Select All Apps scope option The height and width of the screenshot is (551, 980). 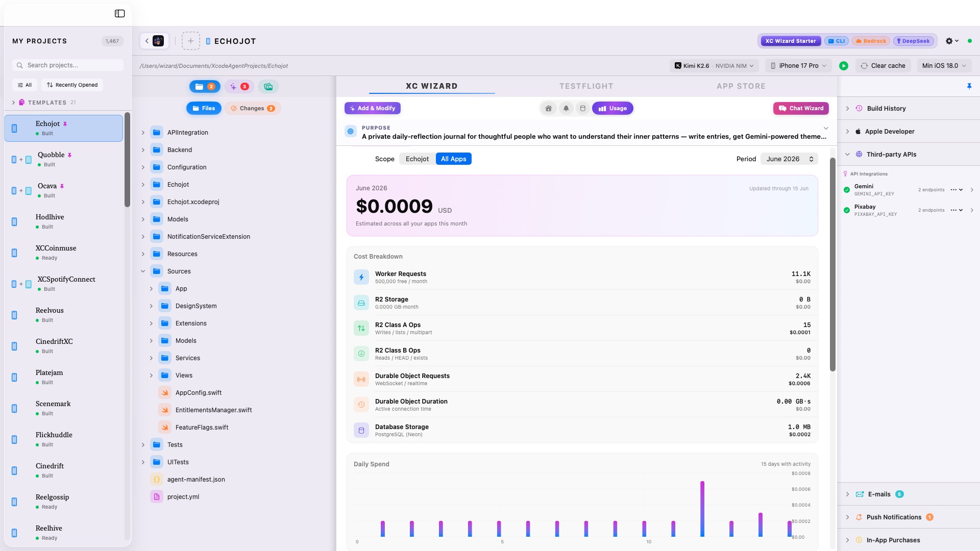453,159
